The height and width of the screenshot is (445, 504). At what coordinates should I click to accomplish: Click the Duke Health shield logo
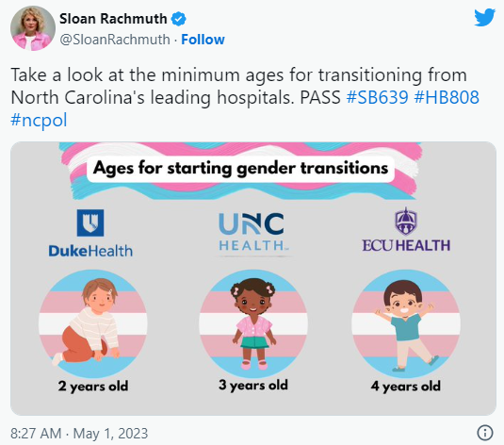(90, 222)
